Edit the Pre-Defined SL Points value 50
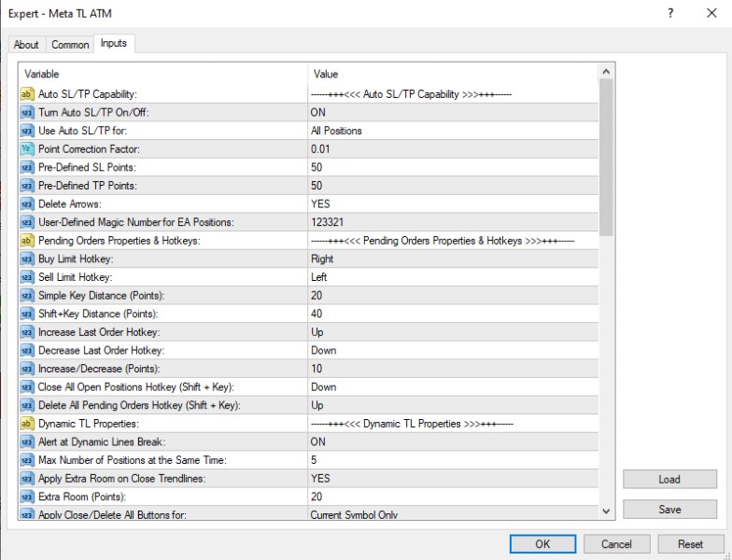The height and width of the screenshot is (560, 732). coord(453,168)
